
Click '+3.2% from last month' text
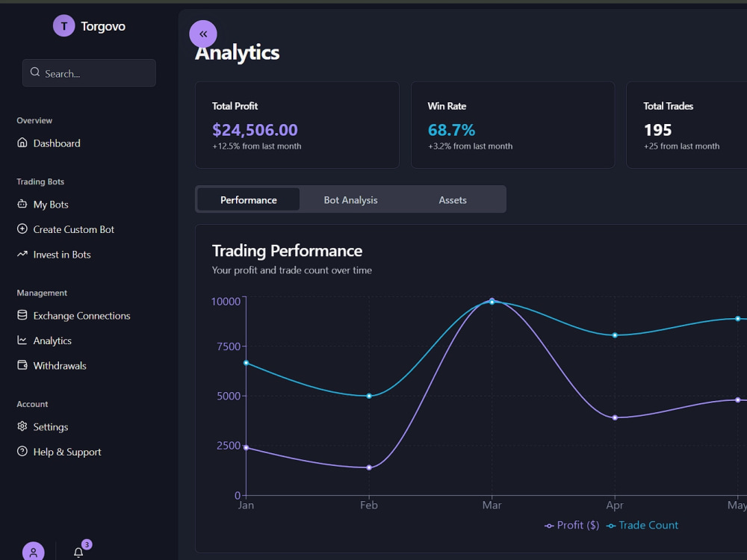470,146
